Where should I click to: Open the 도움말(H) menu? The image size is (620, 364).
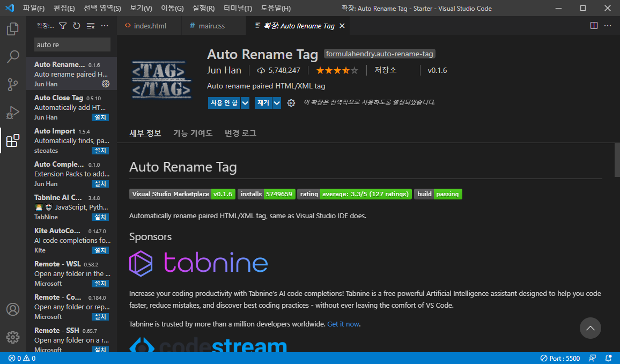pyautogui.click(x=276, y=8)
